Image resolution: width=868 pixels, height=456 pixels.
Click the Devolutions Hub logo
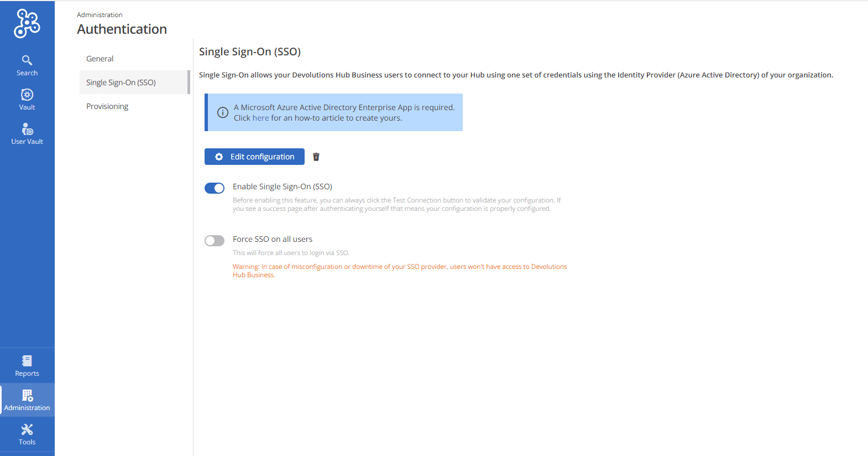click(27, 23)
